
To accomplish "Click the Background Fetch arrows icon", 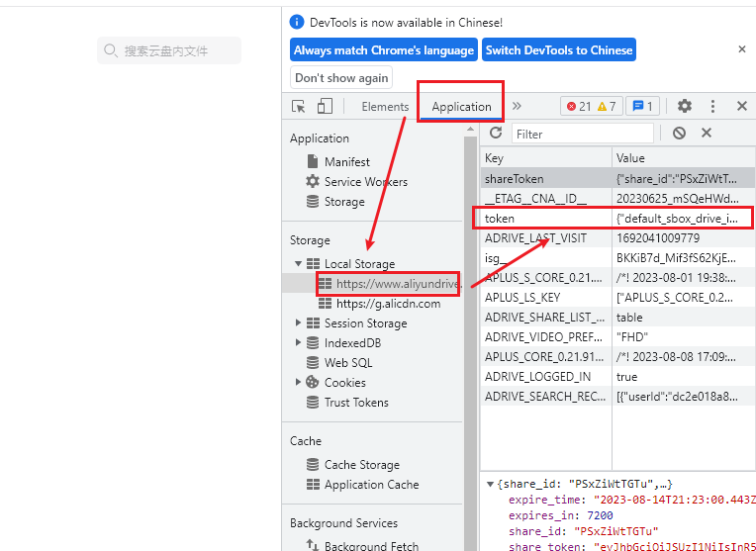I will point(313,545).
